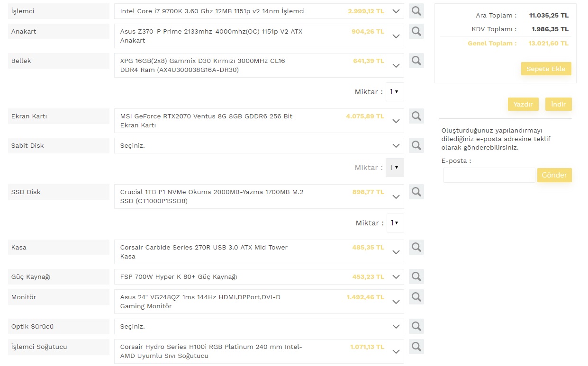This screenshot has width=588, height=366.
Task: Click the İndir button
Action: point(559,104)
